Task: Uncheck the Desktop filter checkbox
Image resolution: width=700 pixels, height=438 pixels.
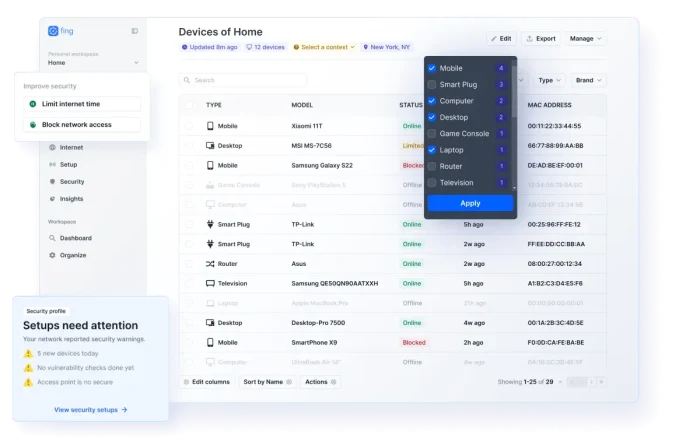Action: (432, 117)
